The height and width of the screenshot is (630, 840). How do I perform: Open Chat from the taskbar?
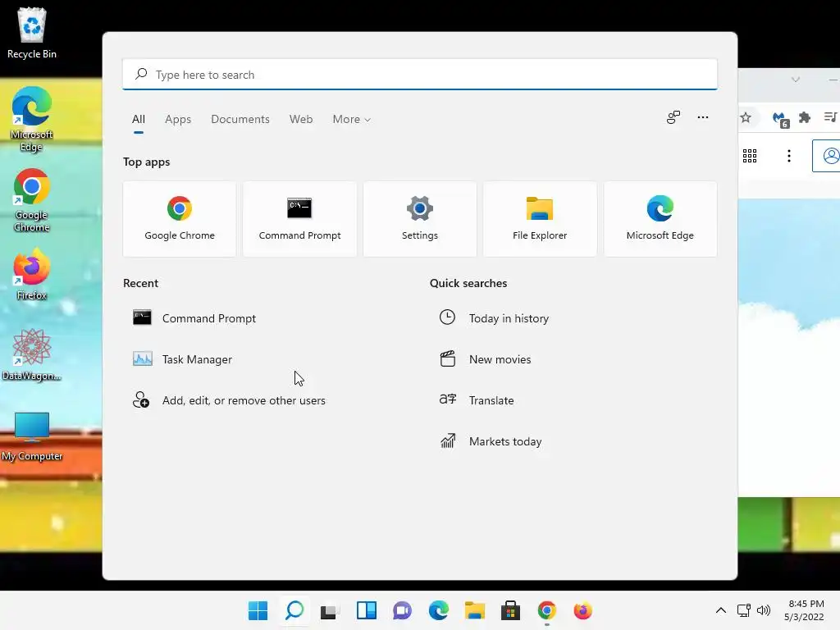[402, 610]
